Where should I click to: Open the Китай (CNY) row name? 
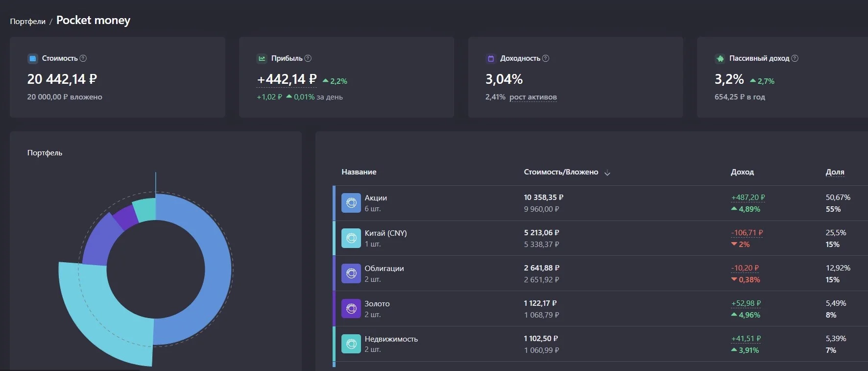pyautogui.click(x=386, y=233)
